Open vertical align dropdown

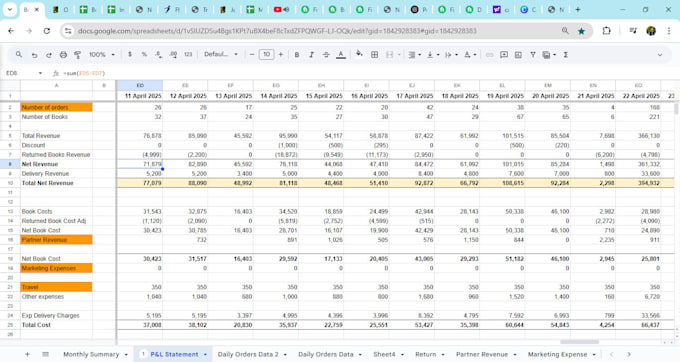pos(433,55)
